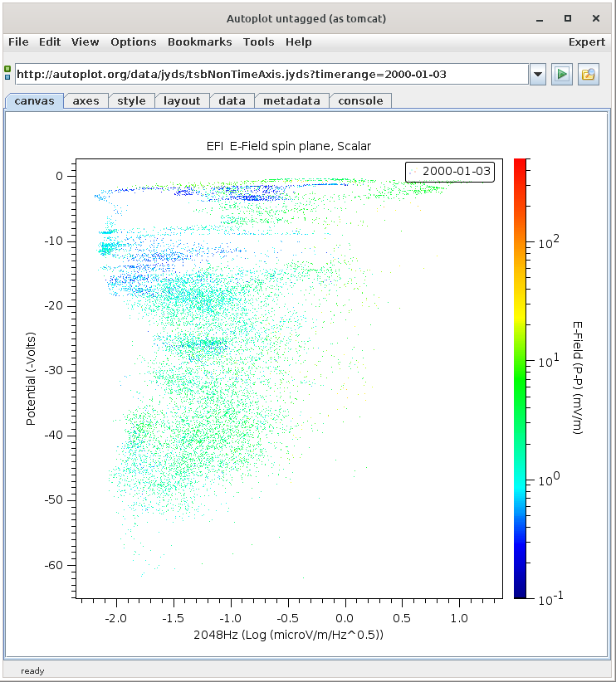The image size is (616, 682).
Task: Open the File menu
Action: (x=18, y=41)
